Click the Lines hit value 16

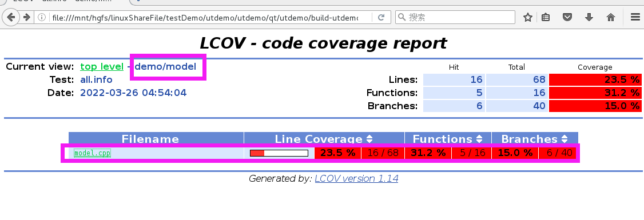(454, 79)
